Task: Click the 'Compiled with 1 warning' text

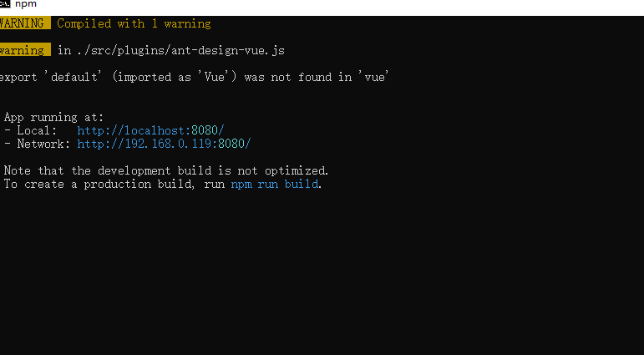Action: click(134, 24)
